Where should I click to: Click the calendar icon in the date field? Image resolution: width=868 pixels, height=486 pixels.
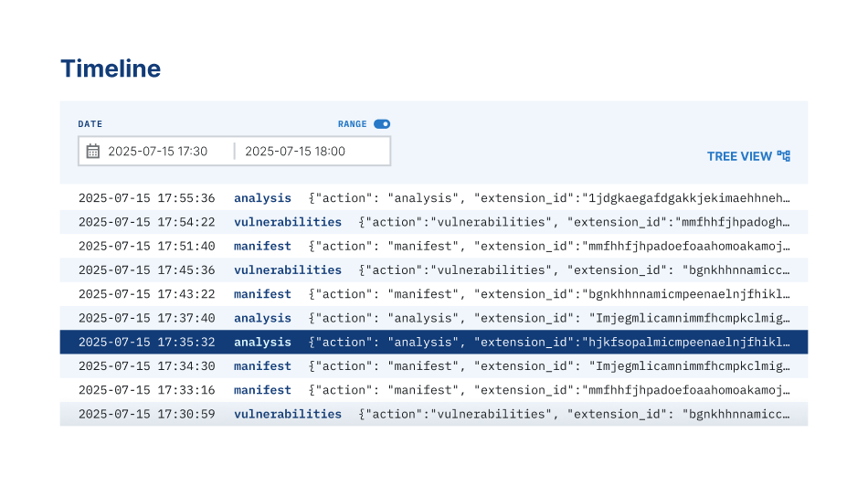coord(93,151)
